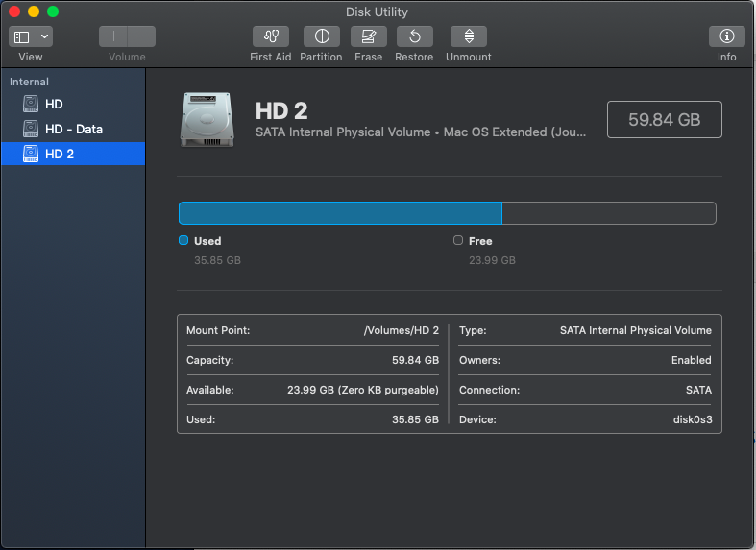Click the disk usage bar
This screenshot has height=550, width=756.
coord(447,213)
